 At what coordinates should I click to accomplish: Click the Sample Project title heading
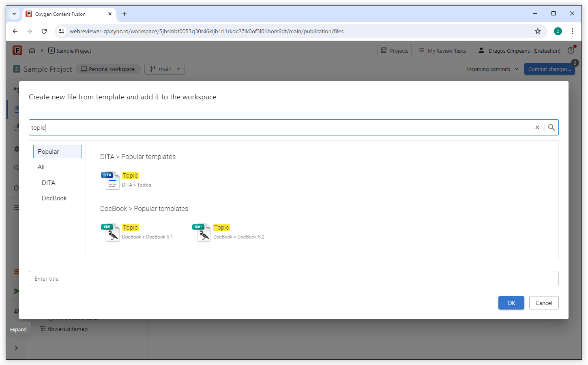point(48,69)
